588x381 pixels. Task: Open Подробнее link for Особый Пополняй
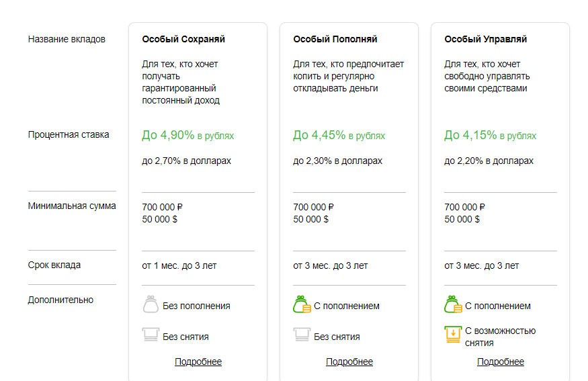point(349,362)
